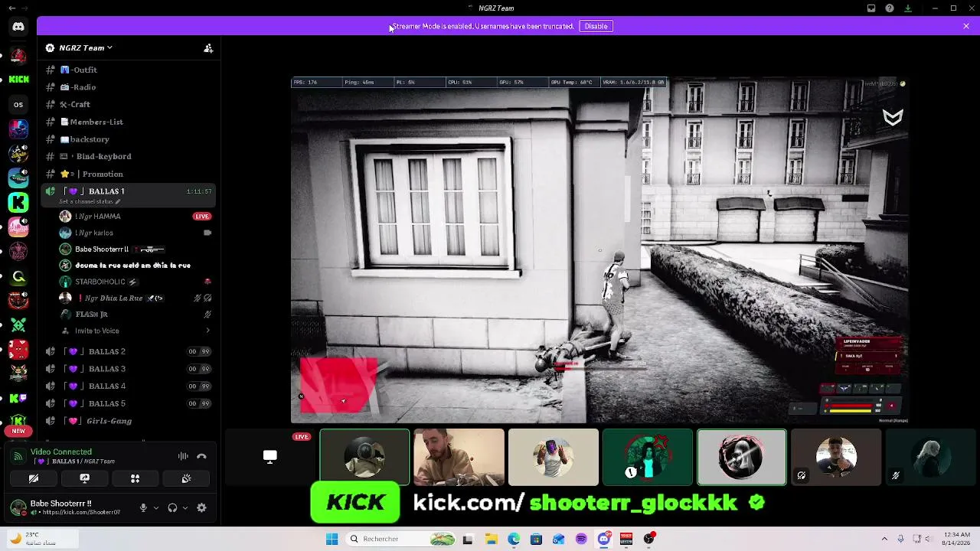Open OBS Studio from taskbar

[x=649, y=539]
